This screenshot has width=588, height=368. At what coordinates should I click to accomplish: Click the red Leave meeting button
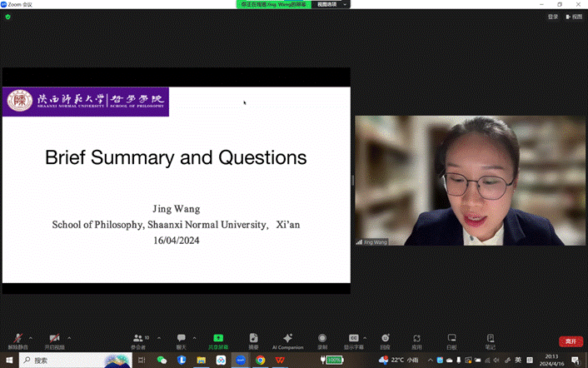(x=571, y=341)
